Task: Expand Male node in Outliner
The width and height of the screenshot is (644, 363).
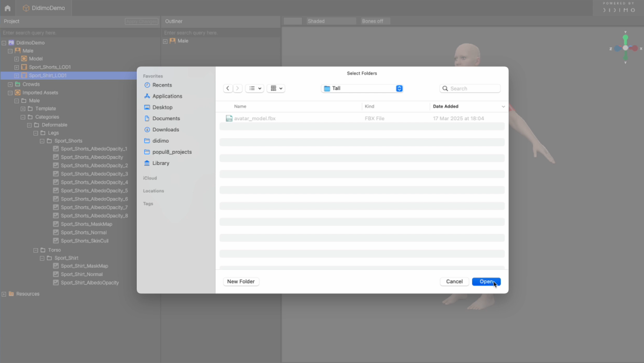Action: [x=165, y=41]
